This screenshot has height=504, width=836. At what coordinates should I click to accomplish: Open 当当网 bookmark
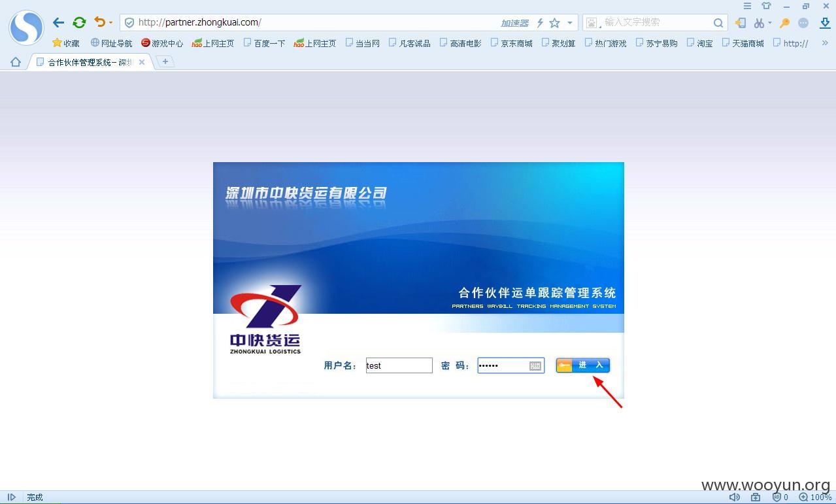click(x=363, y=43)
